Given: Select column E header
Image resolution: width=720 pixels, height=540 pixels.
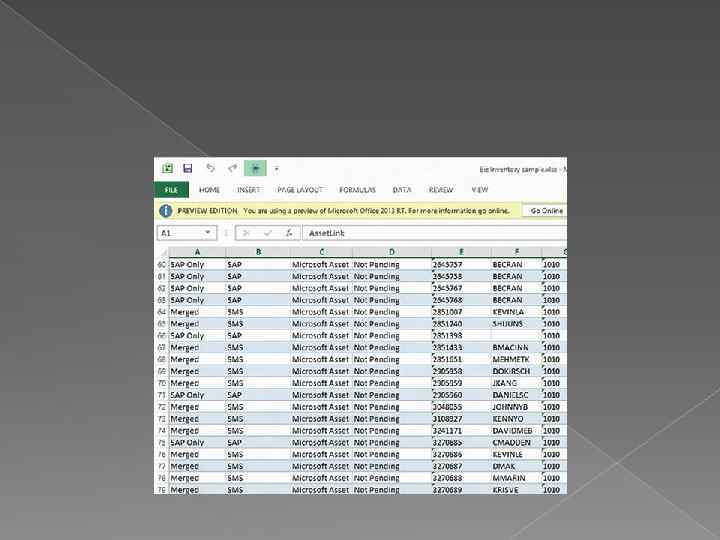Looking at the screenshot, I should (x=461, y=252).
